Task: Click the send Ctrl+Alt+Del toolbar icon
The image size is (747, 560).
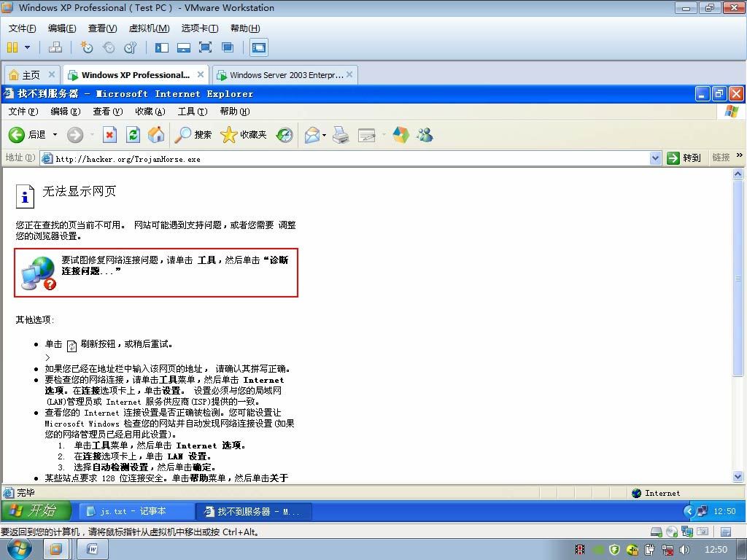Action: tap(55, 47)
